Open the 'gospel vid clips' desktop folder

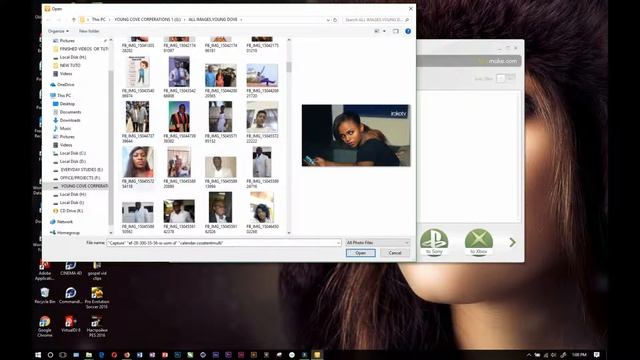pos(97,271)
